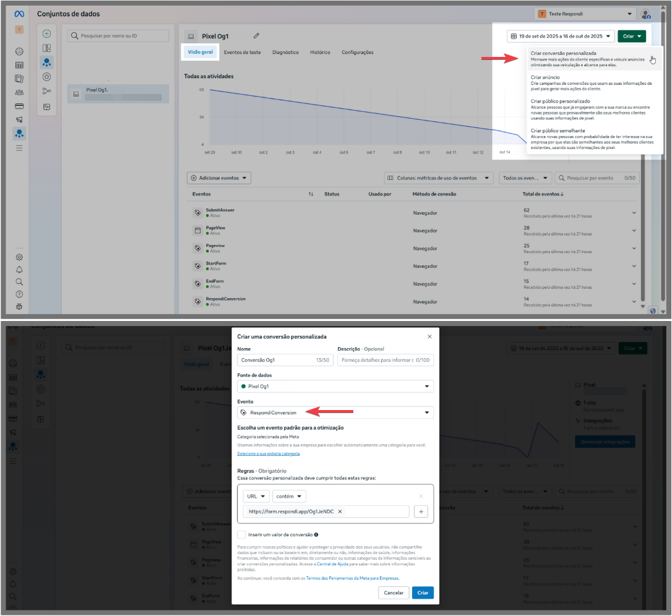Screen dimensions: 672x616
Task: Click the green plus connect data icon in the top screenshot
Action: click(46, 34)
